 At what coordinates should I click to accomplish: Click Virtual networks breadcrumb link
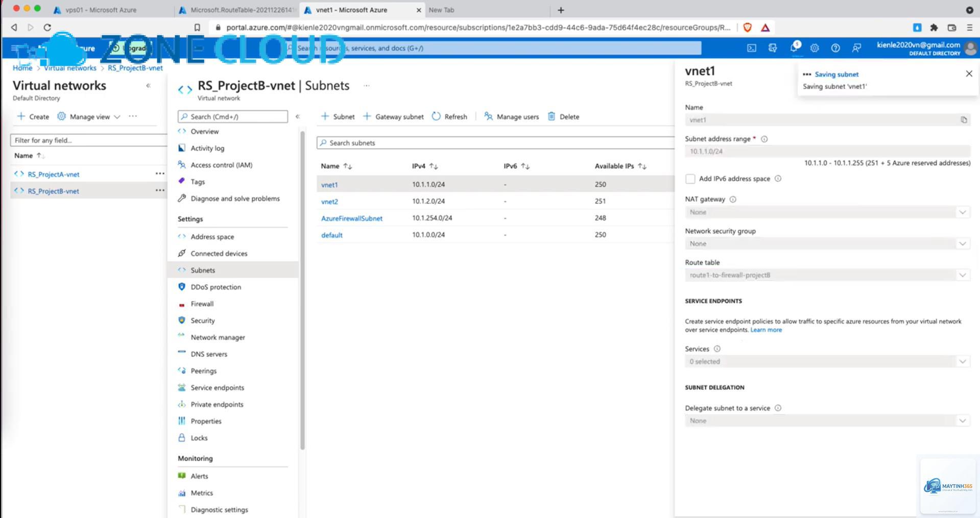[x=70, y=68]
